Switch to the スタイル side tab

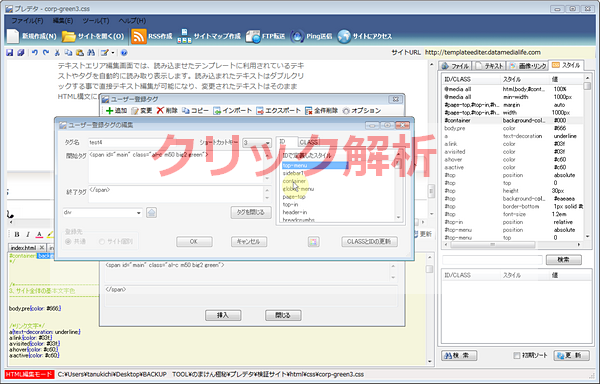(x=567, y=65)
